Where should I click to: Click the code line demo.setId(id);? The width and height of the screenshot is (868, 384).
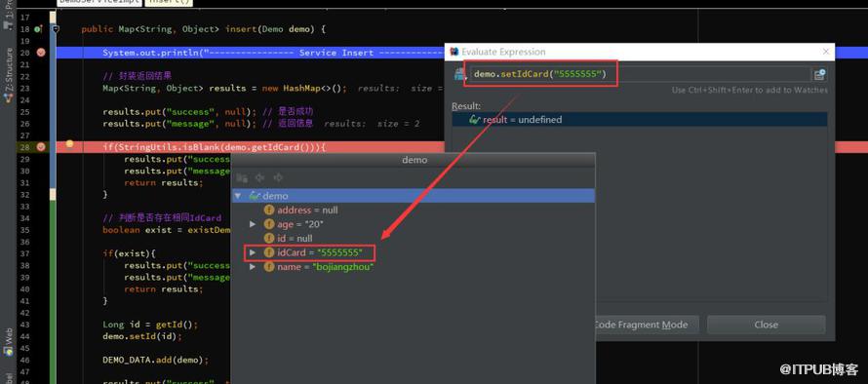(x=141, y=336)
